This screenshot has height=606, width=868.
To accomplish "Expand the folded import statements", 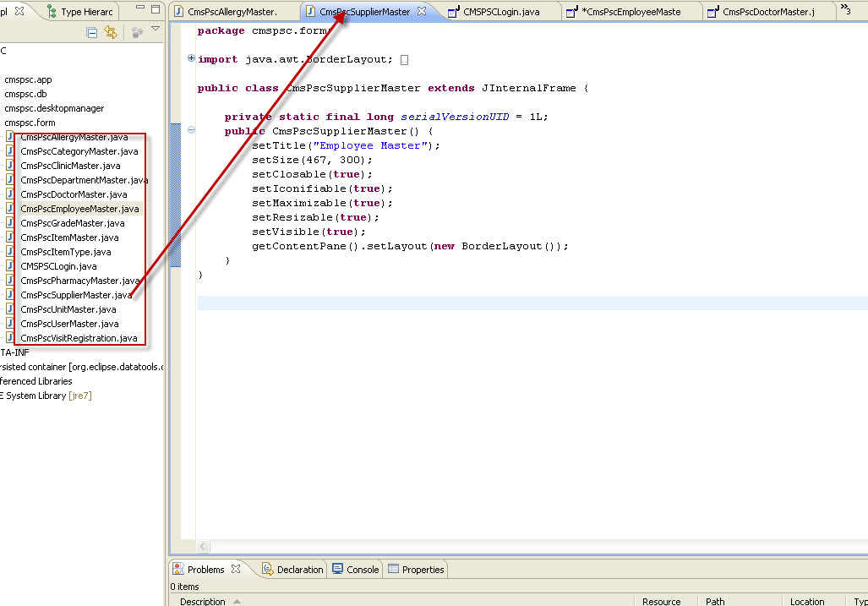I will pos(191,58).
